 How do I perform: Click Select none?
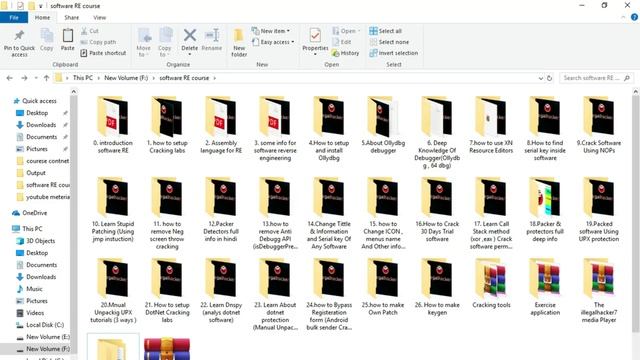(x=389, y=42)
